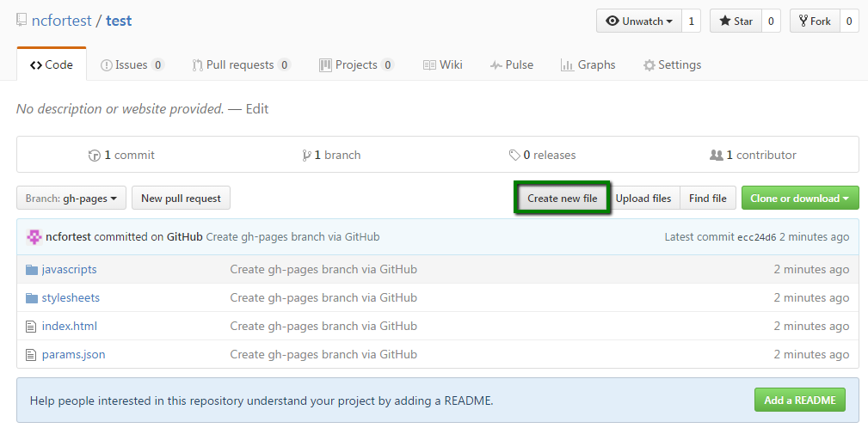This screenshot has height=428, width=868.
Task: Open the Unwatch notifications dropdown
Action: click(639, 21)
